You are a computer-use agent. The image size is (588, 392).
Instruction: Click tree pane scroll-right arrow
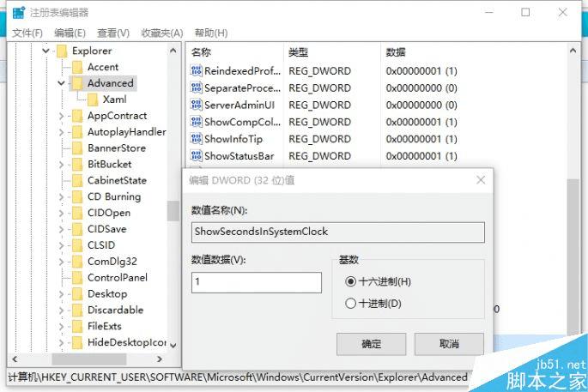160,359
